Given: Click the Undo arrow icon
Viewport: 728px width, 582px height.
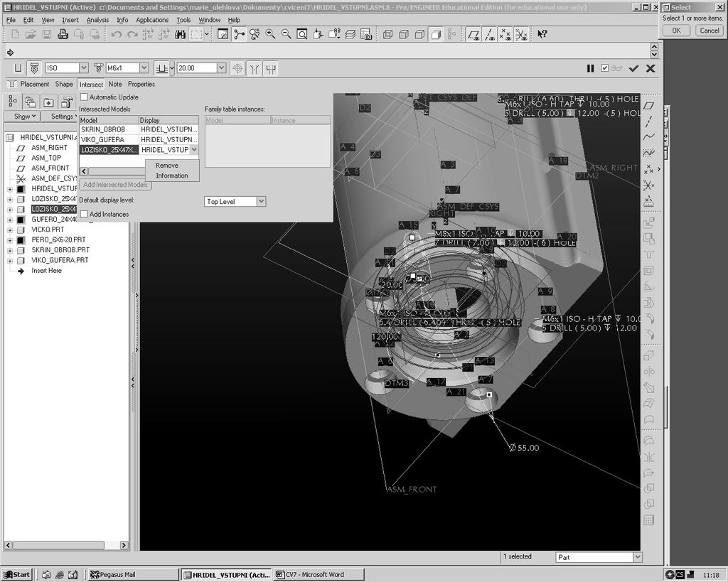Looking at the screenshot, I should pyautogui.click(x=116, y=34).
